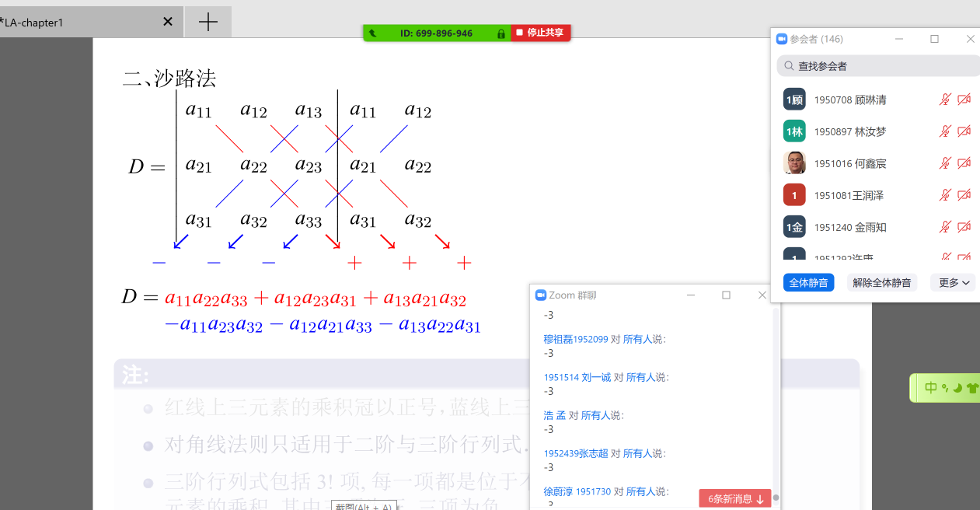Viewport: 980px width, 510px height.
Task: Click 何鑫宸's profile photo avatar
Action: tap(794, 163)
